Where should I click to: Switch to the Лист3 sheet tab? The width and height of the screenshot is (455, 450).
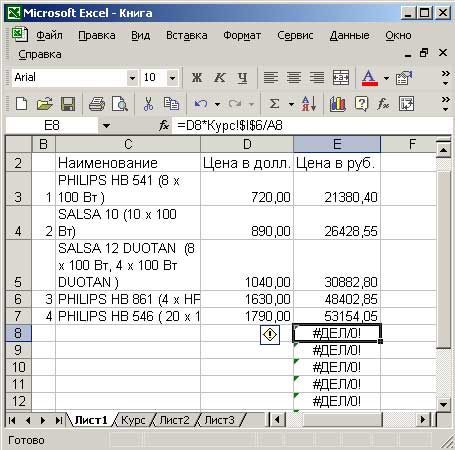(219, 420)
